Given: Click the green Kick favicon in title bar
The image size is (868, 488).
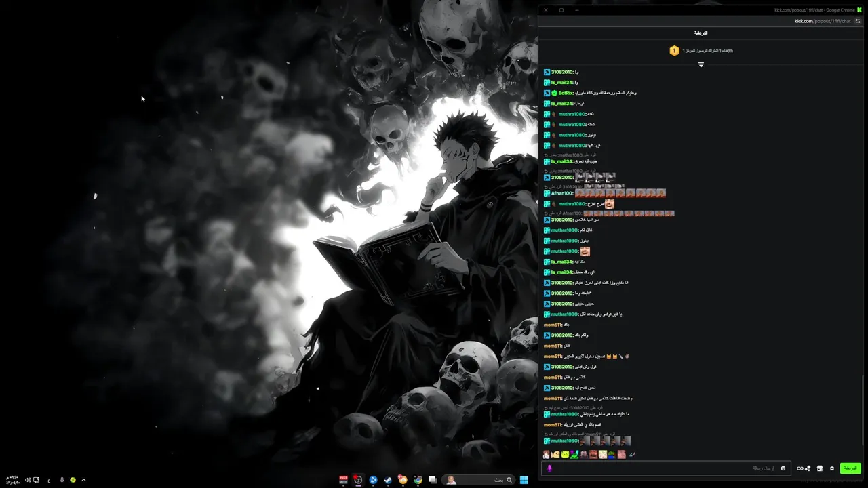Looking at the screenshot, I should click(x=860, y=10).
